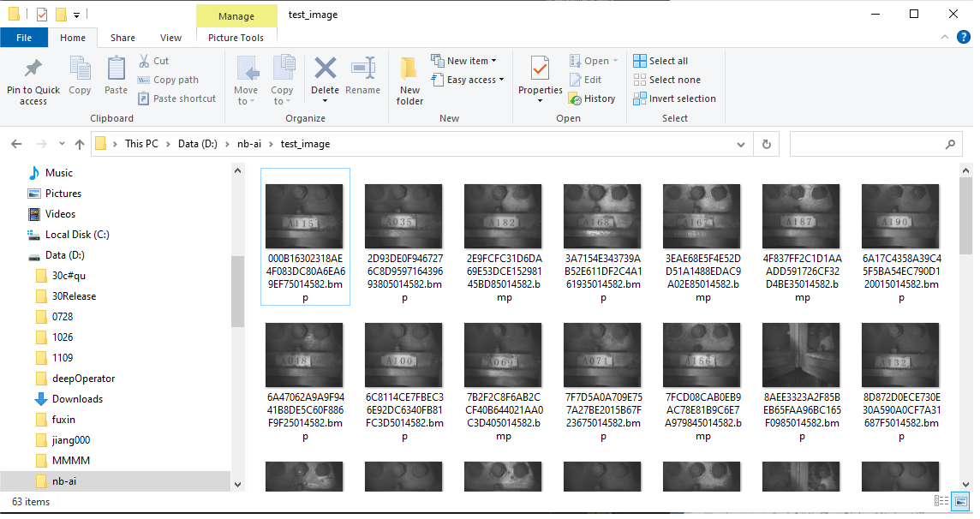The height and width of the screenshot is (519, 980).
Task: Refresh the current folder
Action: tap(766, 144)
